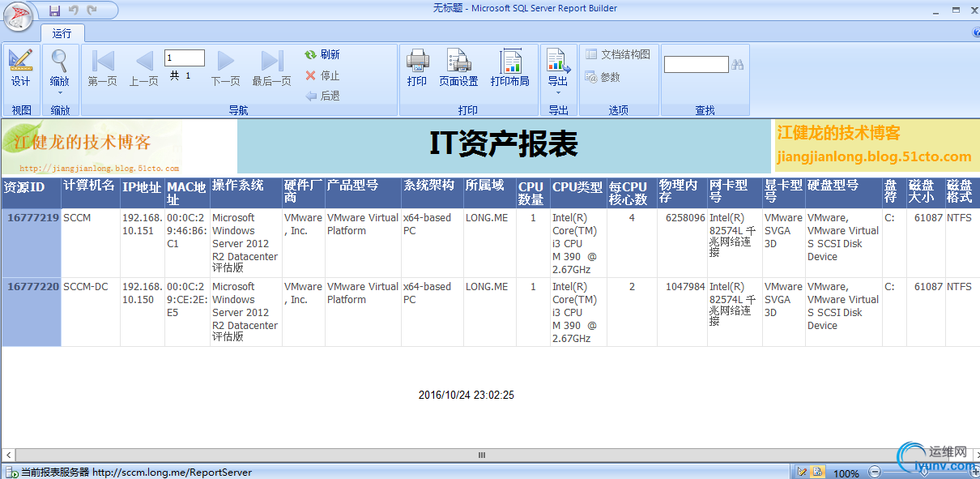Click the scroll left arrow

[x=7, y=455]
